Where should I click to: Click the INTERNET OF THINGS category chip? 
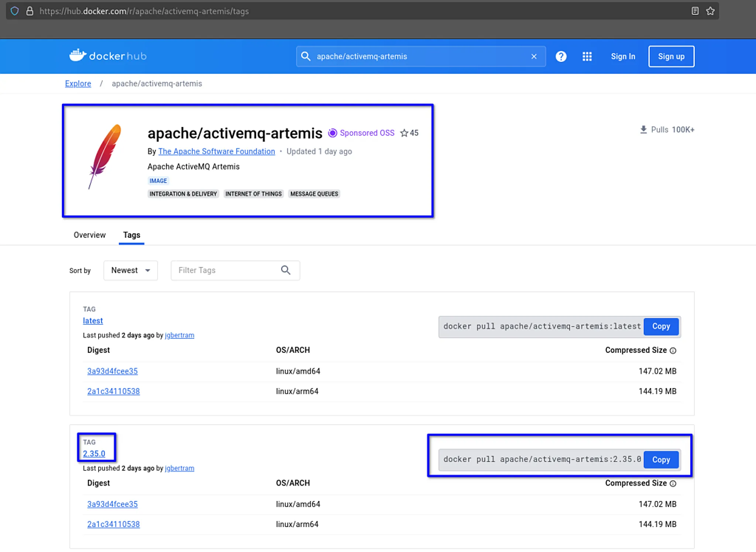coord(254,194)
